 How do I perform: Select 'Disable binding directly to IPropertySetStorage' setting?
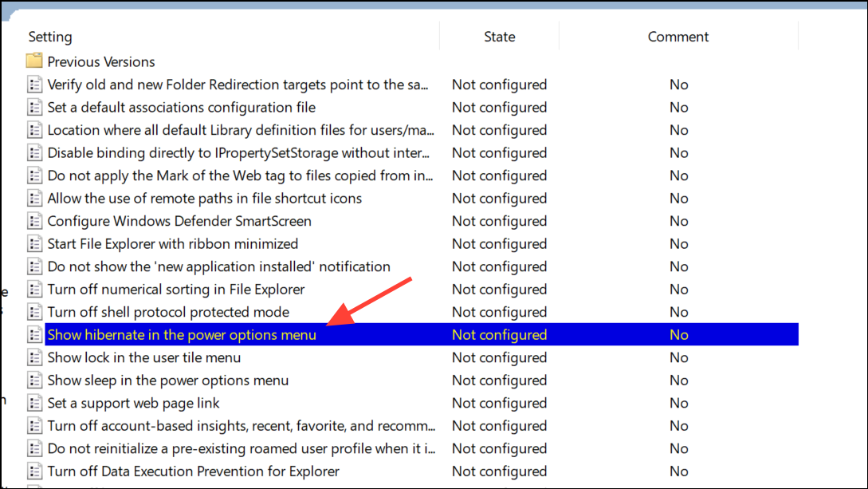[238, 152]
